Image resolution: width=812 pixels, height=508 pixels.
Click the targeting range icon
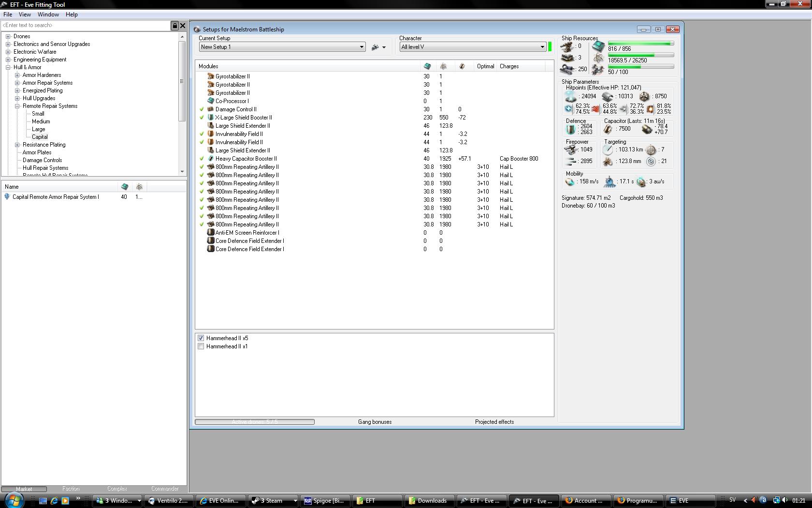click(608, 150)
